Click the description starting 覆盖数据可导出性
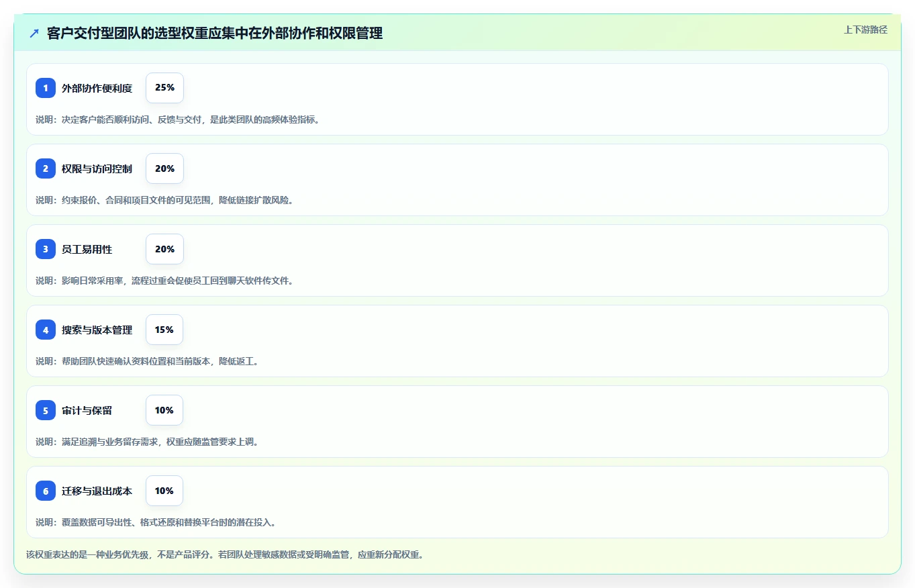 (x=156, y=522)
